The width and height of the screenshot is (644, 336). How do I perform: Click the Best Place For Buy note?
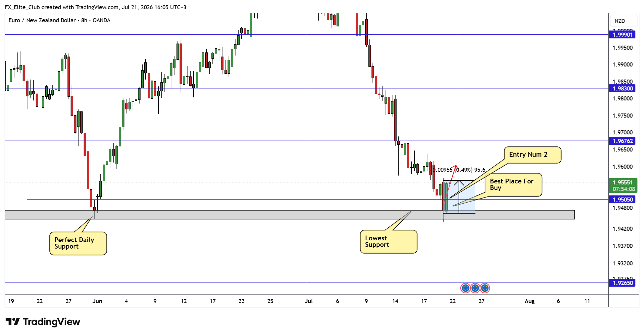(513, 185)
